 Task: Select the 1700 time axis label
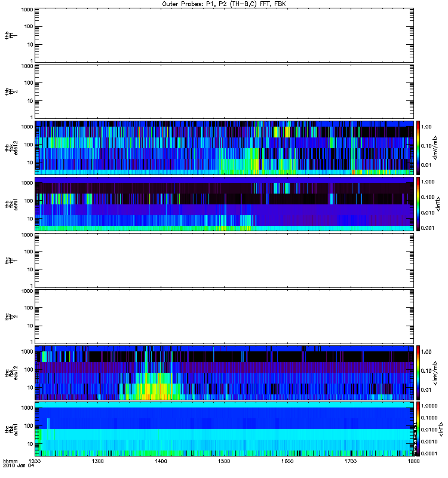pos(351,461)
